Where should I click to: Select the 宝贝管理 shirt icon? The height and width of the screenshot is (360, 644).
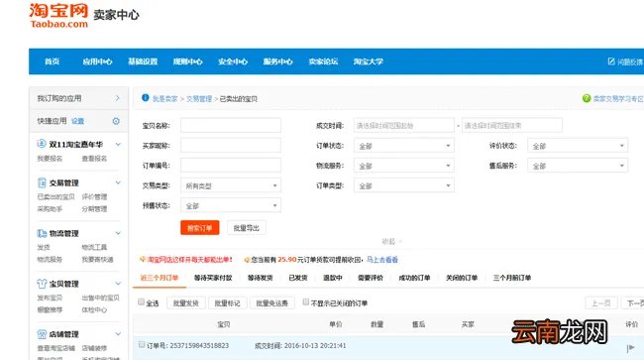(42, 284)
